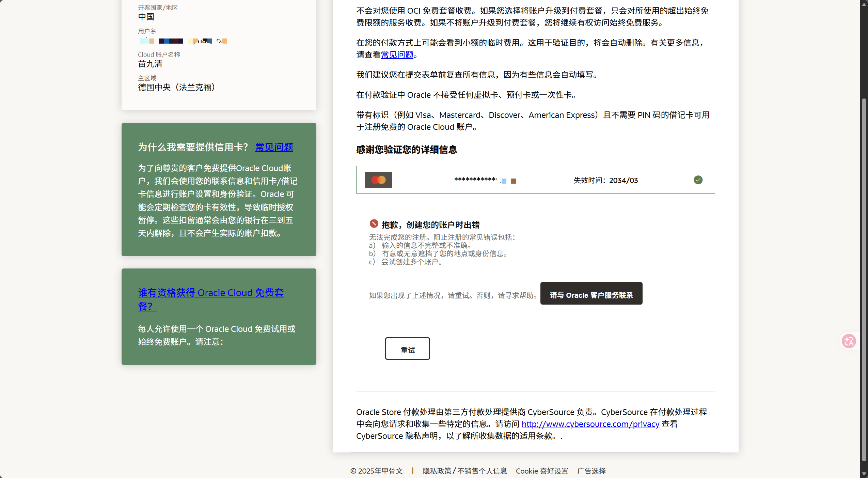Open 广告选择 footer link
The width and height of the screenshot is (868, 478).
[591, 471]
